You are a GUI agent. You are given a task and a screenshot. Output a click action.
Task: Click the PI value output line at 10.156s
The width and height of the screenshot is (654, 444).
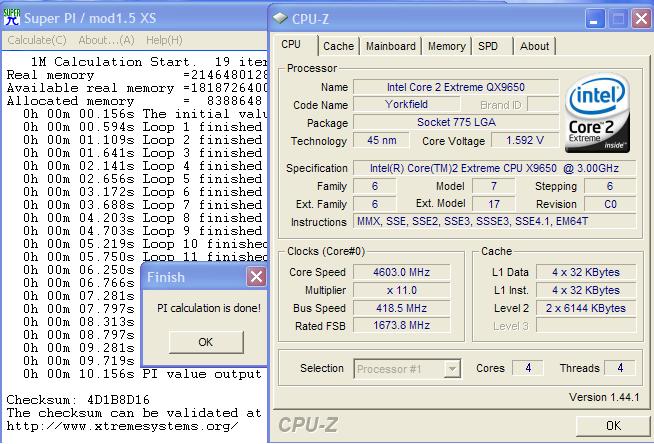point(143,374)
